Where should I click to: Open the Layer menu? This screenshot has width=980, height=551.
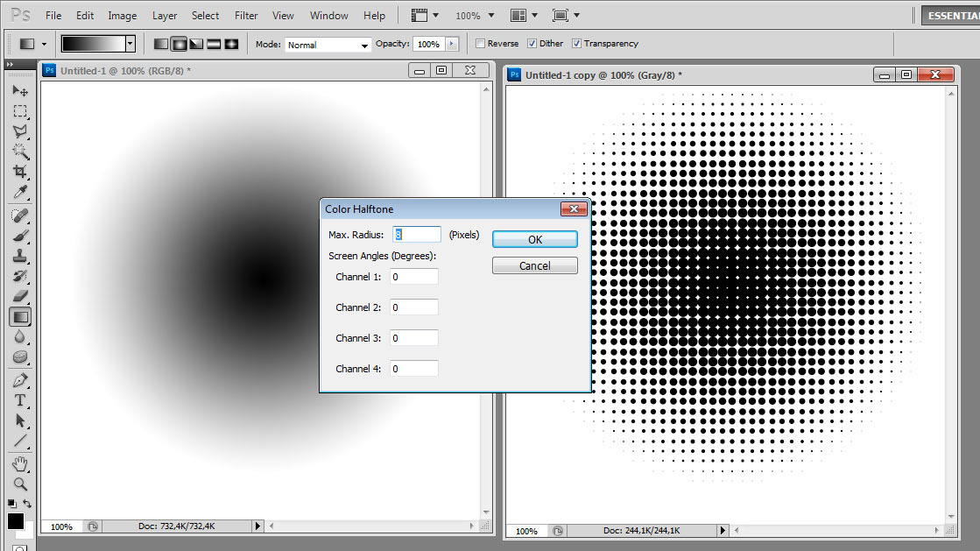(165, 16)
